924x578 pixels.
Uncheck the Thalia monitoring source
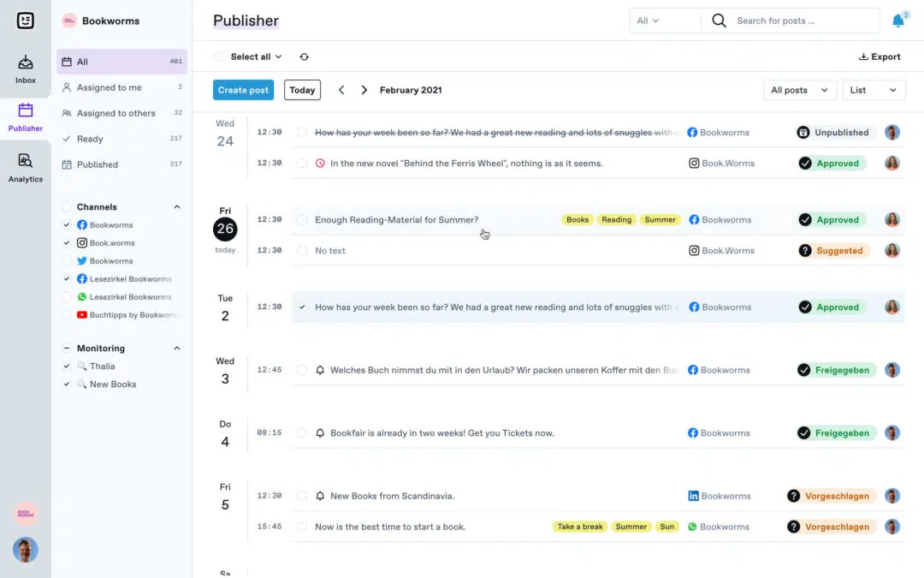click(x=66, y=366)
